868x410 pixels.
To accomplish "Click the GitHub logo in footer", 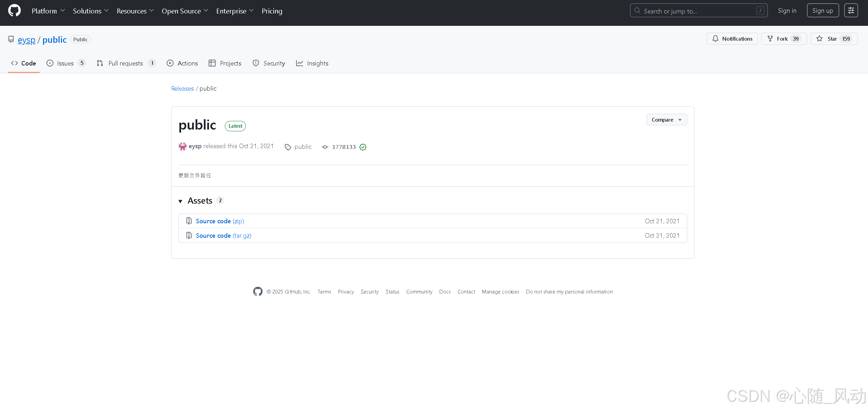I will tap(258, 291).
